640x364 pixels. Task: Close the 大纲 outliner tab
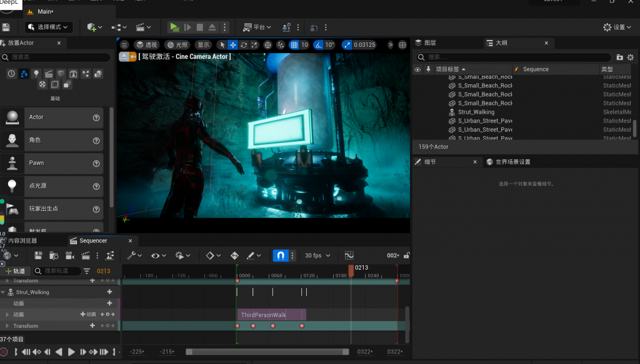pyautogui.click(x=546, y=43)
